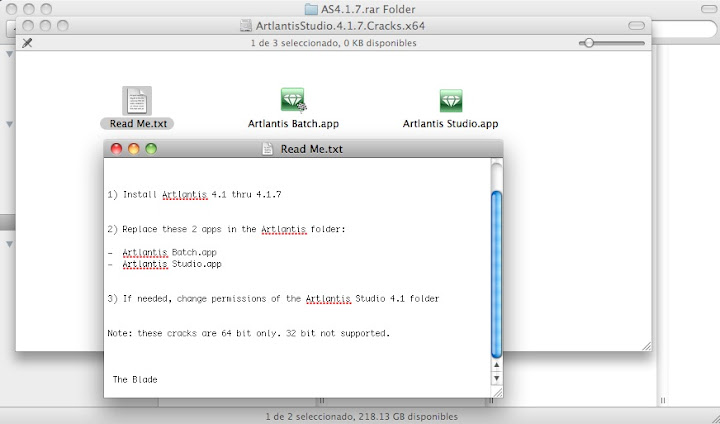Toggle the top sidebar disclosure triangle in background Finder

pyautogui.click(x=9, y=54)
